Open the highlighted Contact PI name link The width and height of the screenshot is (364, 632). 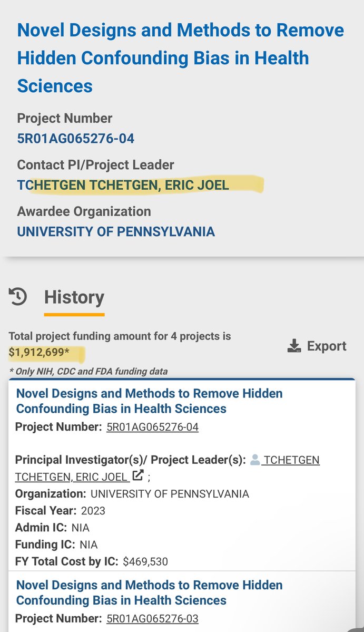[123, 185]
